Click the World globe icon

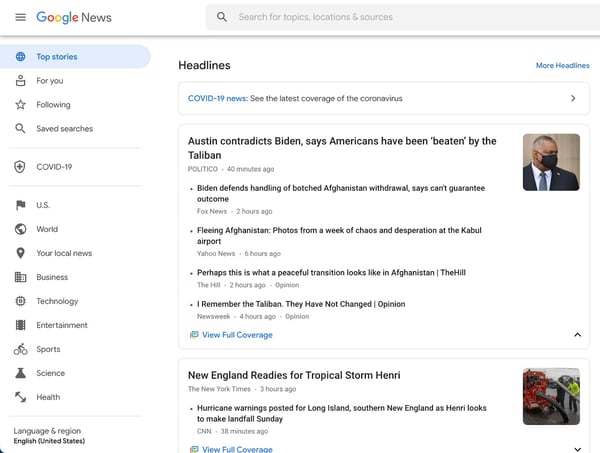20,229
